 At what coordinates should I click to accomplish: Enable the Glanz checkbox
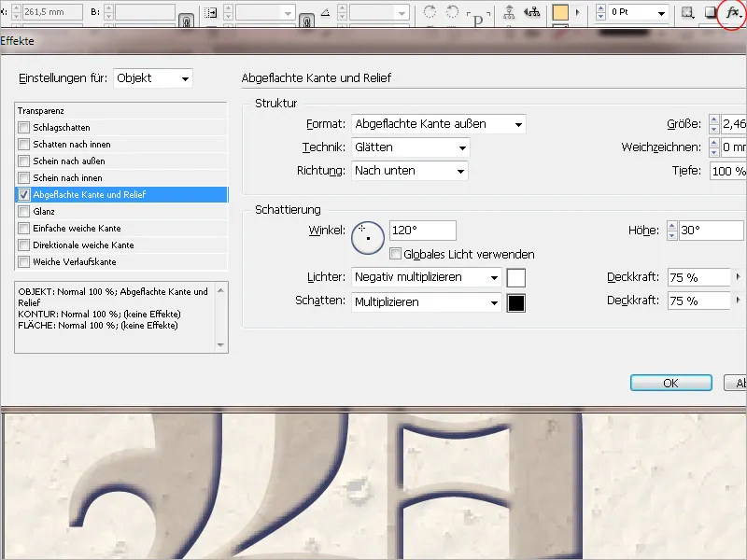point(24,212)
